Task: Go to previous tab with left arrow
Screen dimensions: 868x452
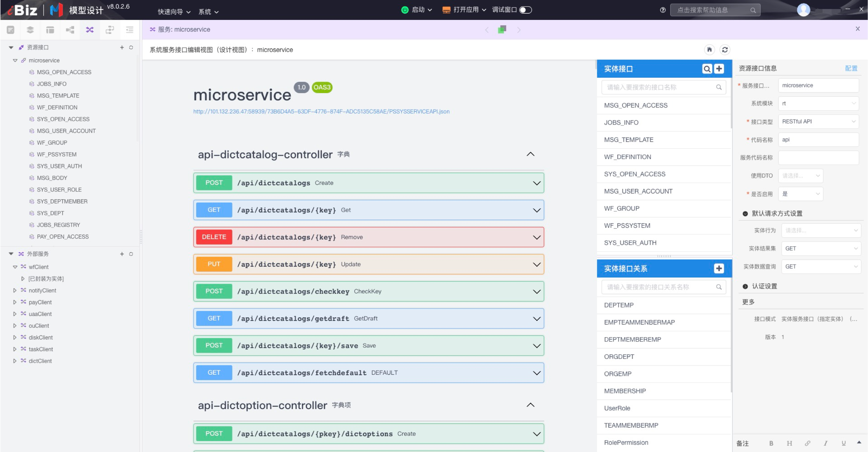Action: tap(487, 30)
